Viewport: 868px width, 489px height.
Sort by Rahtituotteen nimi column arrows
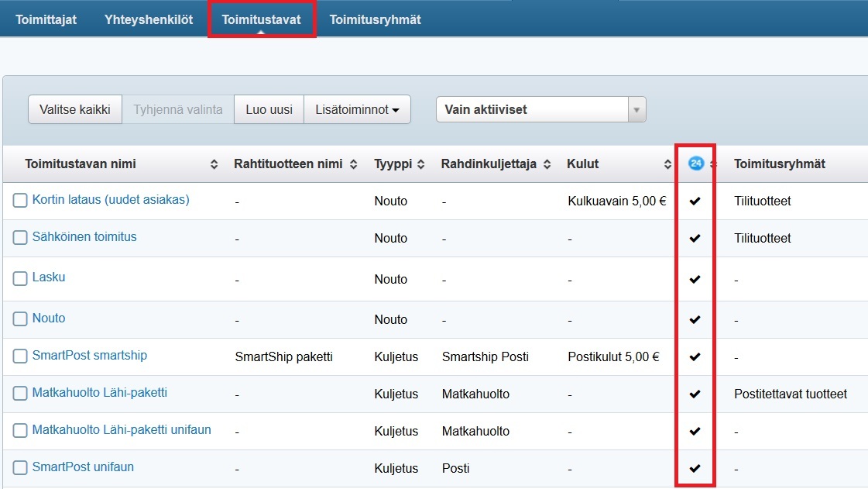click(x=354, y=164)
